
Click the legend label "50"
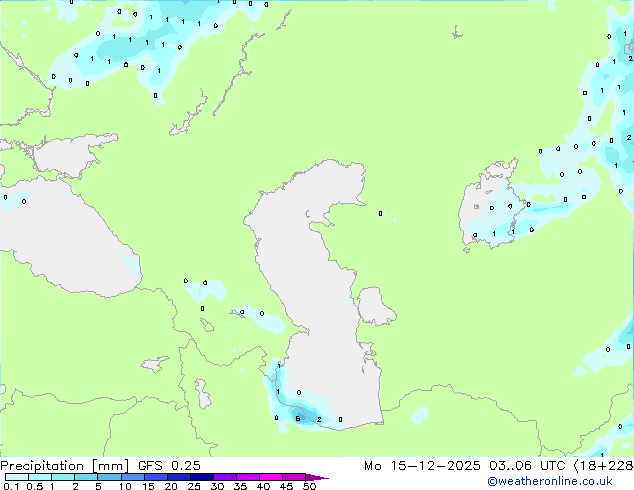(309, 486)
